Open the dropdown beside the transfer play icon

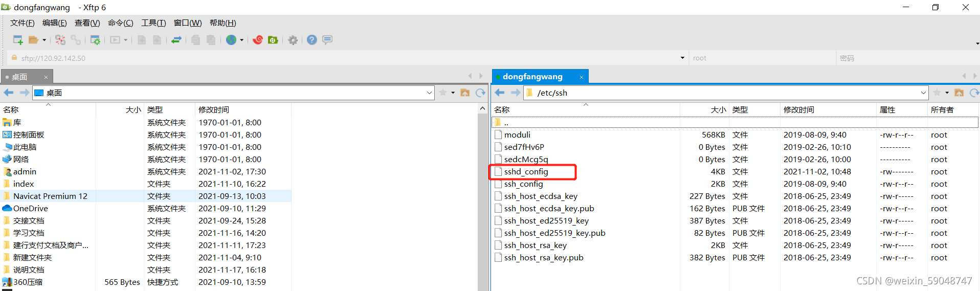coord(125,40)
